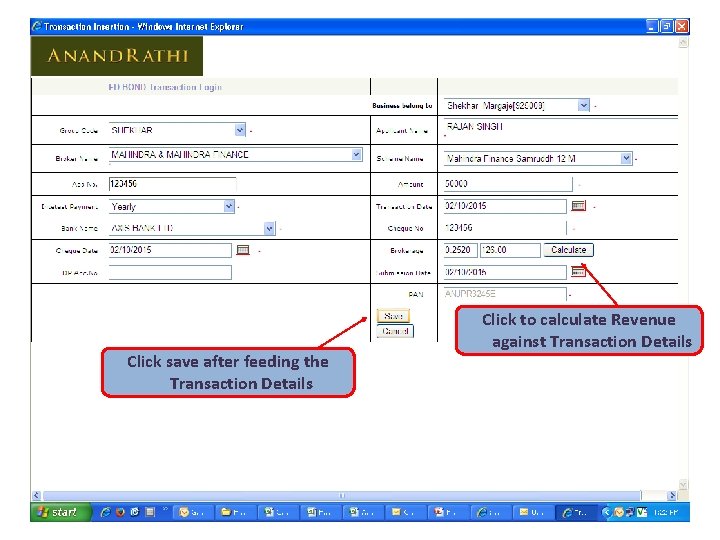Click the Brokerage rate field showing 0.2520
The width and height of the screenshot is (720, 540).
point(461,250)
